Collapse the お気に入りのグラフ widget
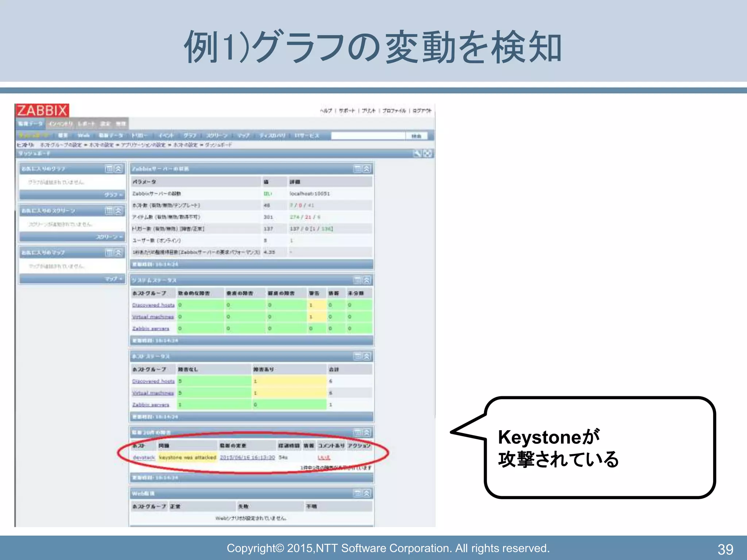Image resolution: width=747 pixels, height=560 pixels. tap(119, 169)
